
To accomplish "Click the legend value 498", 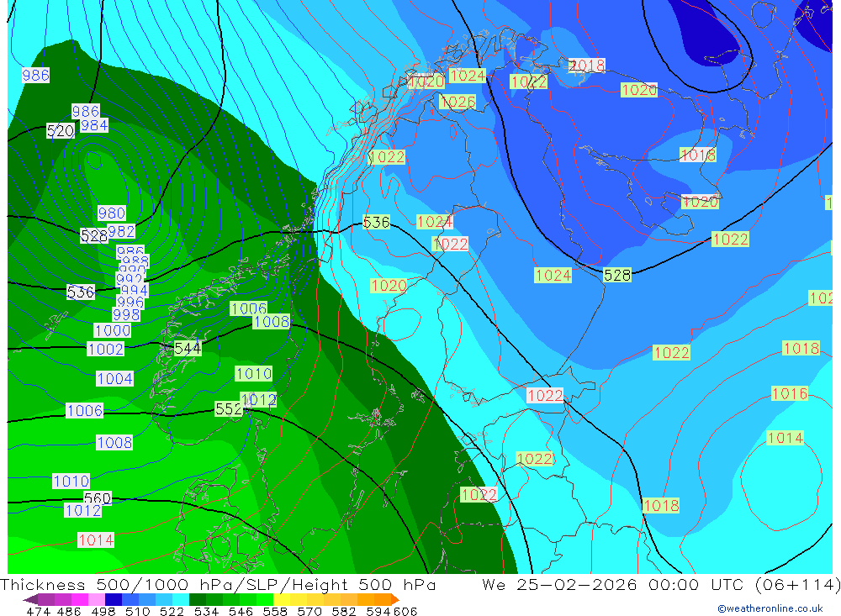I will coord(103,611).
